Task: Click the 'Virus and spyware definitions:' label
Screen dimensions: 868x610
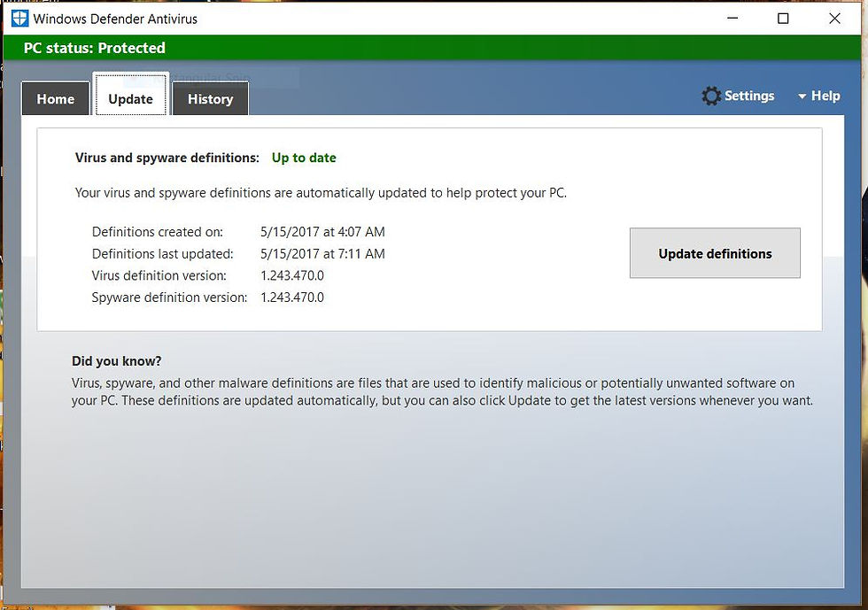Action: tap(167, 158)
